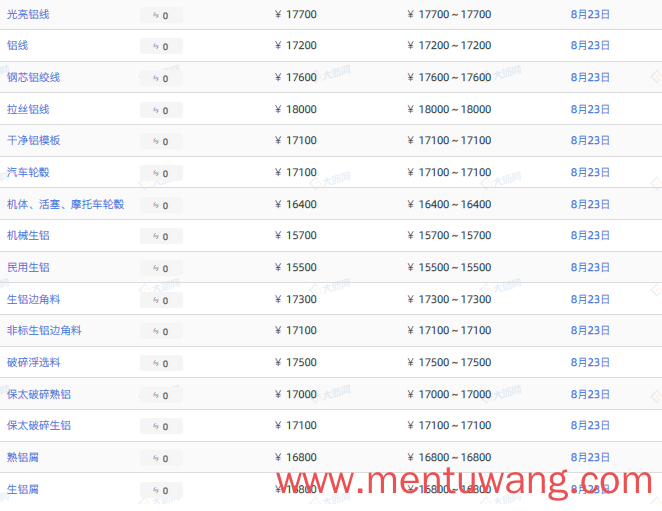Click the change badge for 光亮铝线
The height and width of the screenshot is (511, 662).
[161, 15]
